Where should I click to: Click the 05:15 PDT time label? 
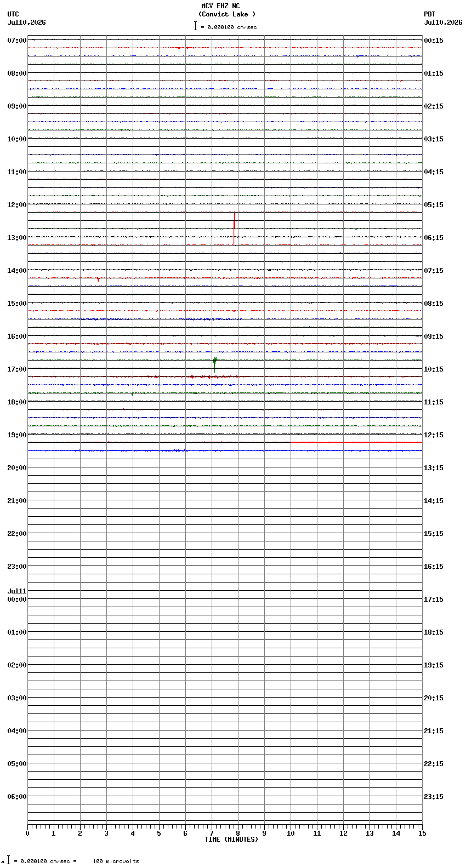pyautogui.click(x=434, y=205)
